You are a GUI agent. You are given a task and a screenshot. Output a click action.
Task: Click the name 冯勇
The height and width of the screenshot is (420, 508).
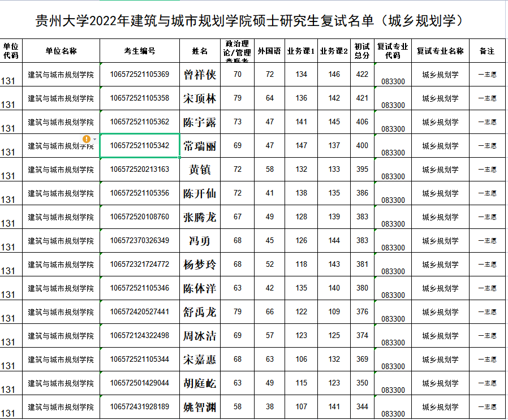coord(200,241)
